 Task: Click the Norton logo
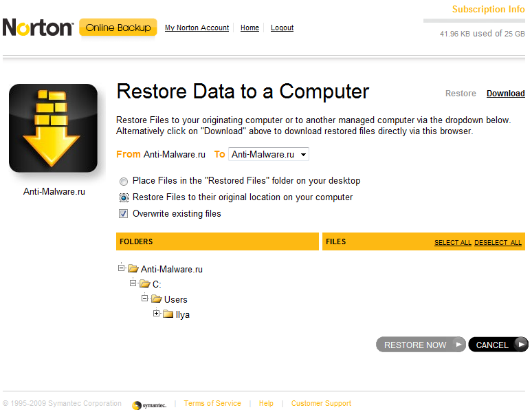click(x=38, y=28)
